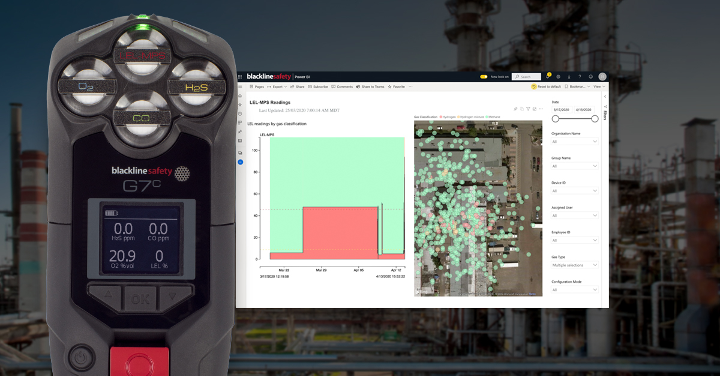Select Hydrogen in the gas legend
Viewport: 720px width, 376px height.
(x=448, y=117)
